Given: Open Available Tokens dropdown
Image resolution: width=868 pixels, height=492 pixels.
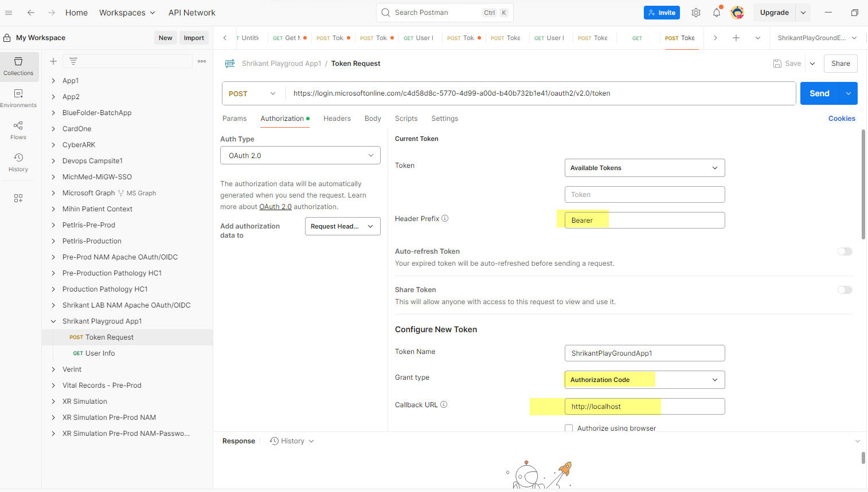Looking at the screenshot, I should [x=645, y=168].
